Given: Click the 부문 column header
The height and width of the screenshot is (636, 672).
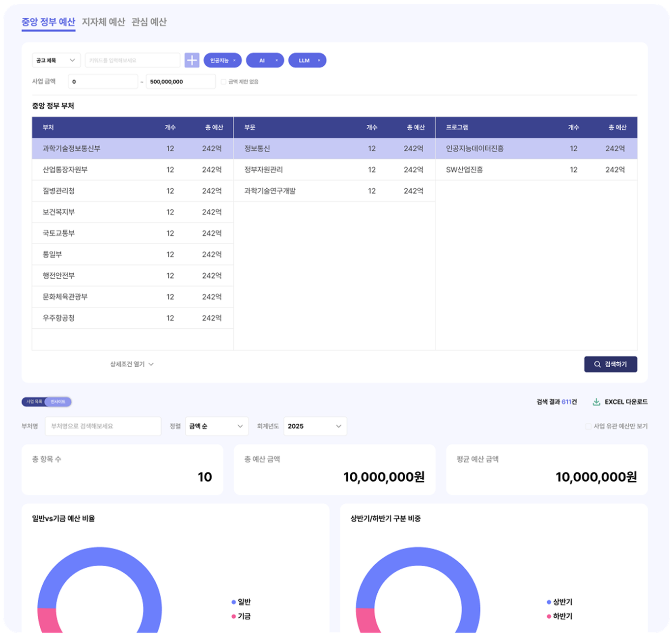Looking at the screenshot, I should click(x=250, y=127).
